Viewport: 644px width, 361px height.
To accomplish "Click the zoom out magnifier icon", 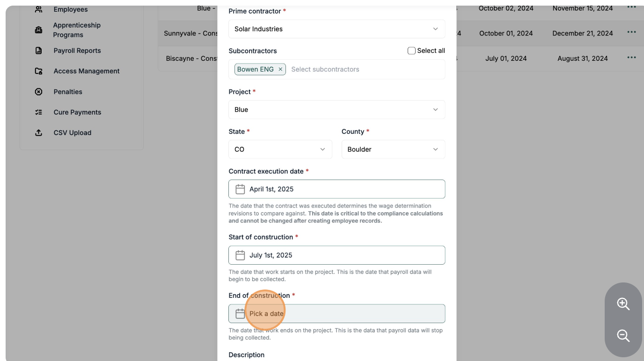I will tap(623, 336).
